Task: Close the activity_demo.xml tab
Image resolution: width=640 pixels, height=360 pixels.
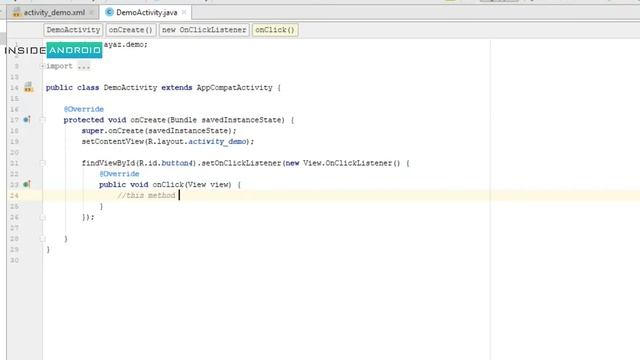Action: tap(91, 13)
